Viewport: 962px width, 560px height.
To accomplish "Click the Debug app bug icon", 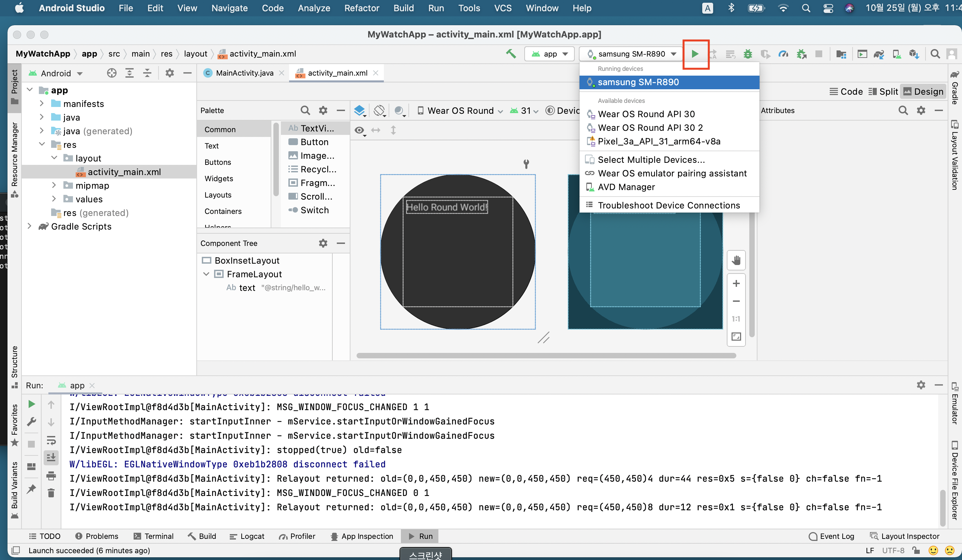I will (748, 54).
